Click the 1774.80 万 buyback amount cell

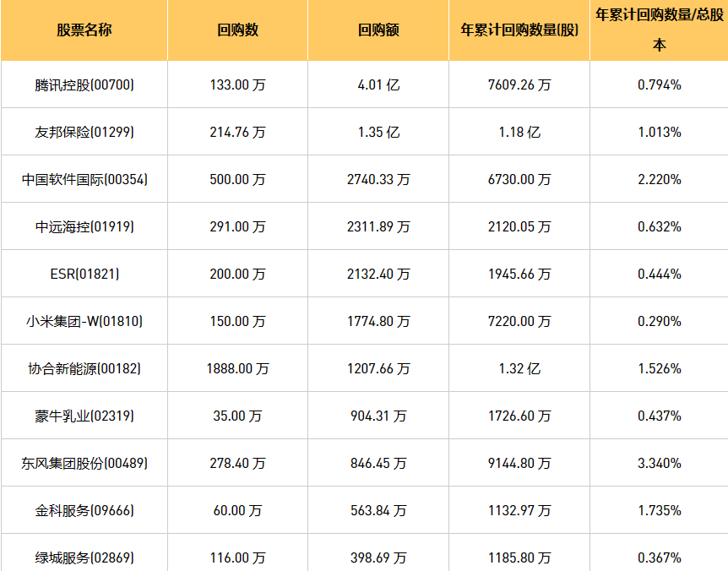pyautogui.click(x=378, y=321)
